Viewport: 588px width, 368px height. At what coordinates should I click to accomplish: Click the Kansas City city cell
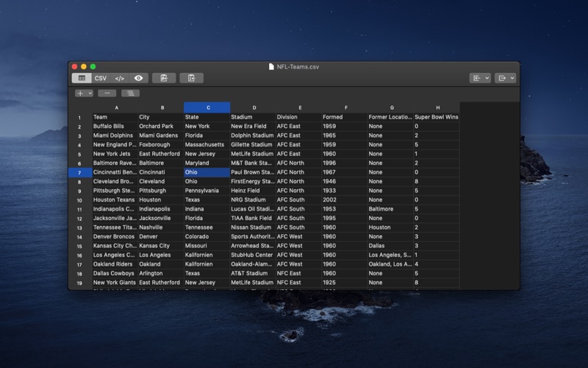click(161, 246)
